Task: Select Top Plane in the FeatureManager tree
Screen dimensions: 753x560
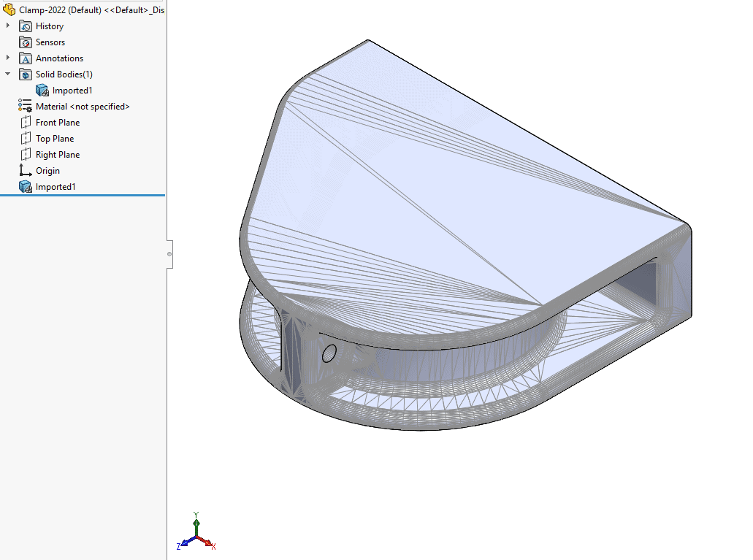Action: tap(55, 138)
